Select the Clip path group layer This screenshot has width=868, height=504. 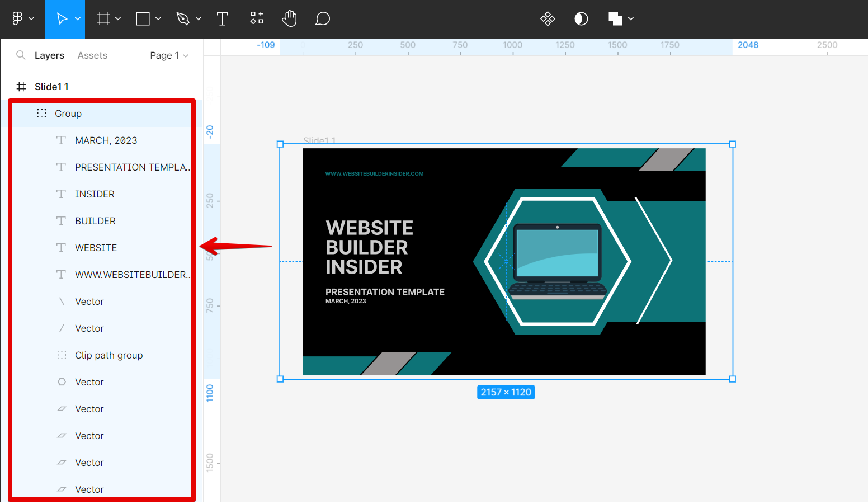coord(108,355)
